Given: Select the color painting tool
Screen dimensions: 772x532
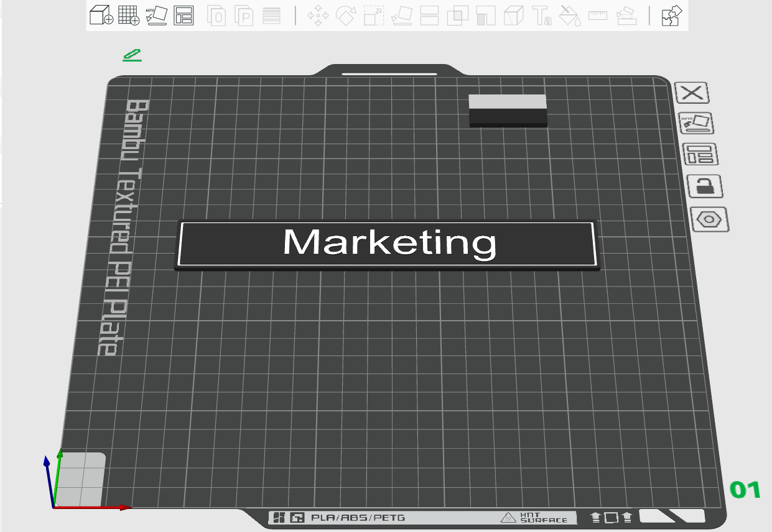Looking at the screenshot, I should pyautogui.click(x=570, y=16).
